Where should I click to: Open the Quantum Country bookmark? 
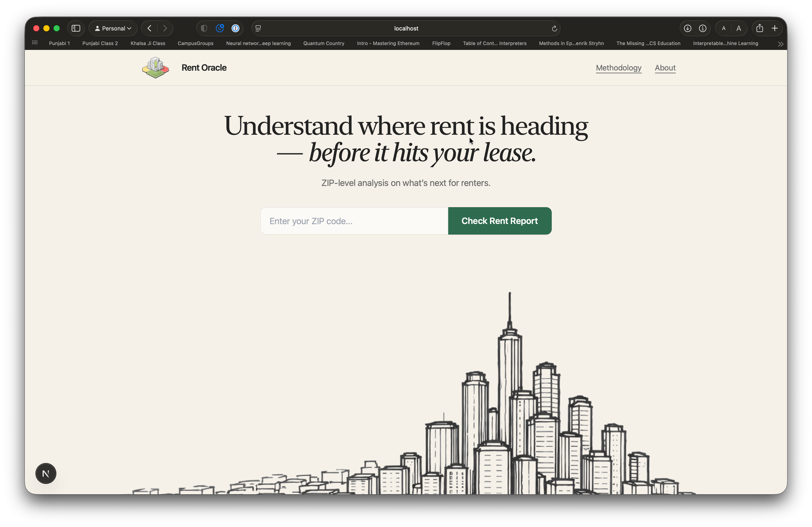pyautogui.click(x=324, y=43)
